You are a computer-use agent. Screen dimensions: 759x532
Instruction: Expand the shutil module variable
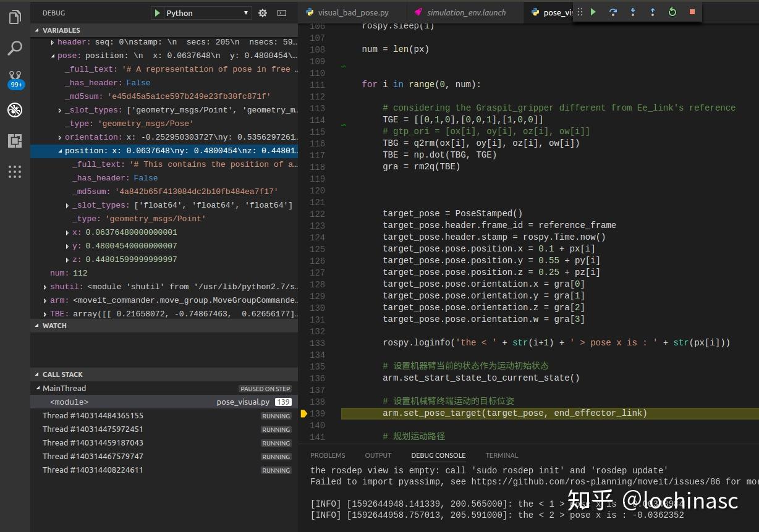tap(164, 287)
